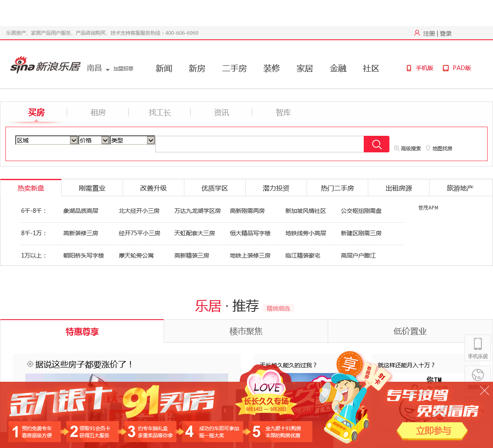Open the 新建区刚需三房 listing link
Image resolution: width=493 pixels, height=448 pixels.
tap(361, 233)
